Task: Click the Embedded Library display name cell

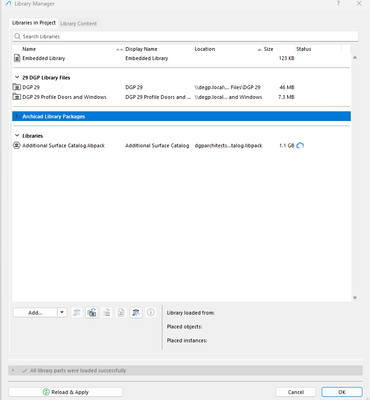Action: pyautogui.click(x=147, y=58)
